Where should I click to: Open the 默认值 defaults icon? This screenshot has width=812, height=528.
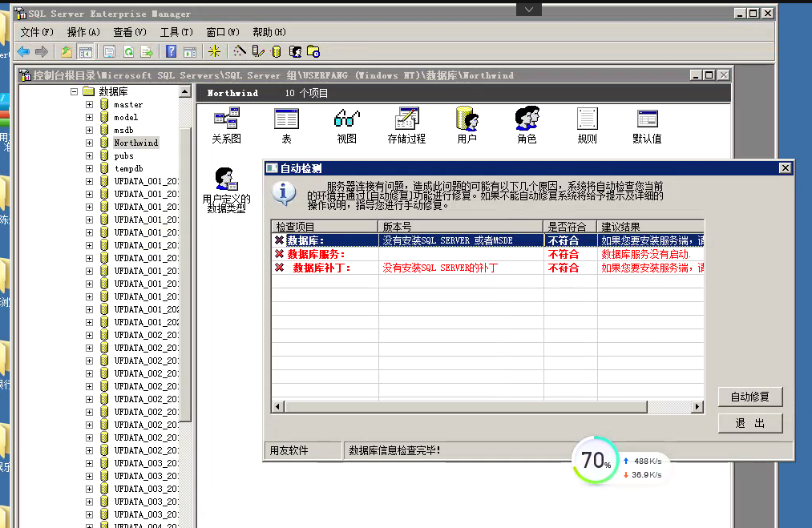pos(647,125)
